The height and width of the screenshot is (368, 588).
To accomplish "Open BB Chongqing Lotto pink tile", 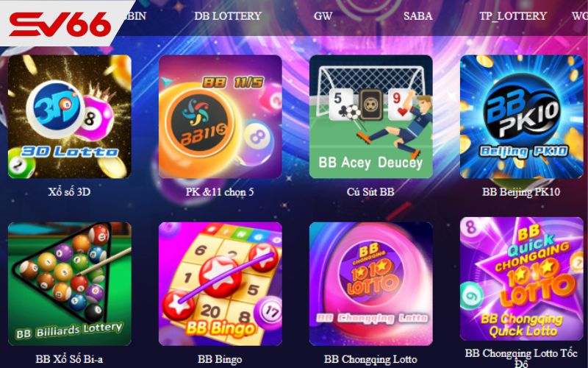I will point(371,283).
